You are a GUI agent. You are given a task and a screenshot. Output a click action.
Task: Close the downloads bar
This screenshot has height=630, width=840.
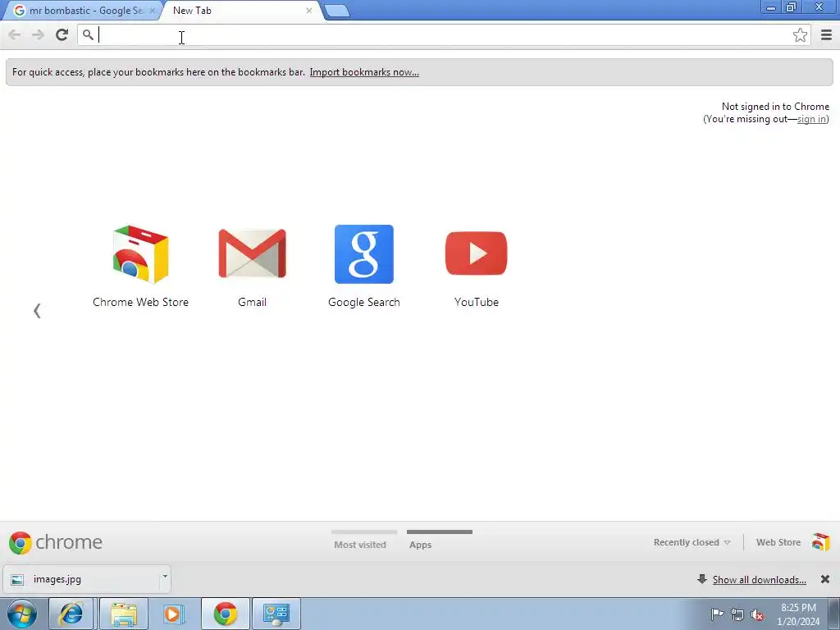point(825,579)
